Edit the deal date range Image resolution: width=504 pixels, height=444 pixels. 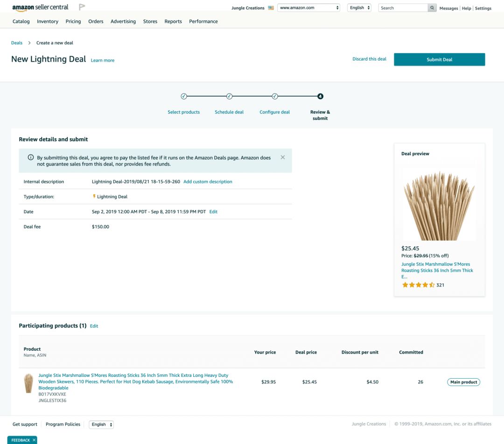[213, 212]
